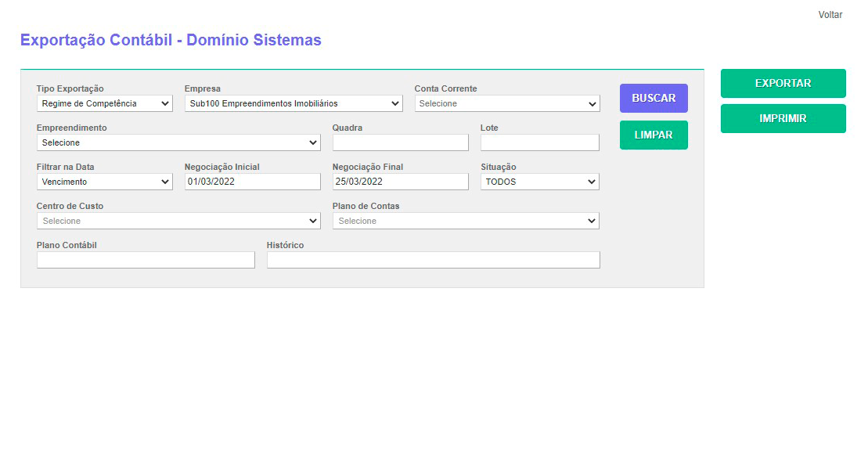
Task: Edit the Negociação Inicial date field
Action: click(252, 182)
